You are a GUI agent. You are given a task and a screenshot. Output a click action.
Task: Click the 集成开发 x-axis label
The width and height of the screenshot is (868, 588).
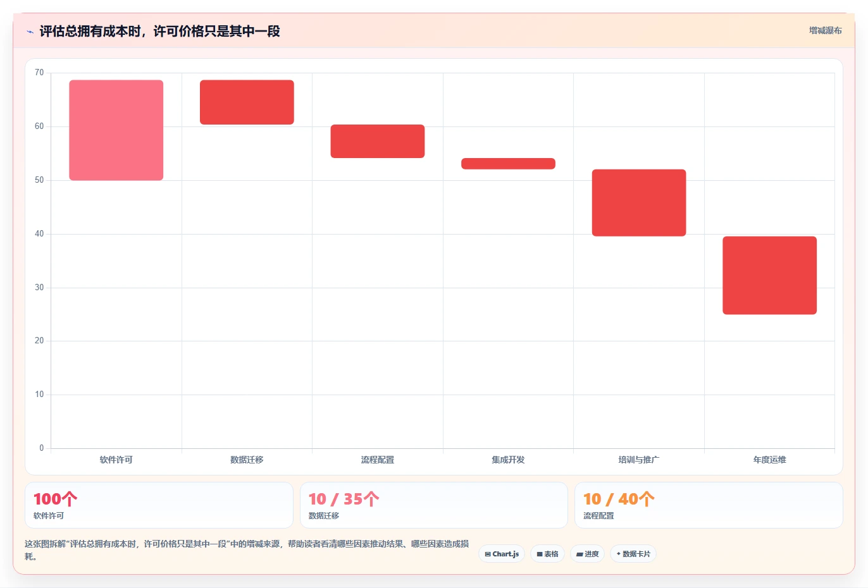pyautogui.click(x=508, y=460)
